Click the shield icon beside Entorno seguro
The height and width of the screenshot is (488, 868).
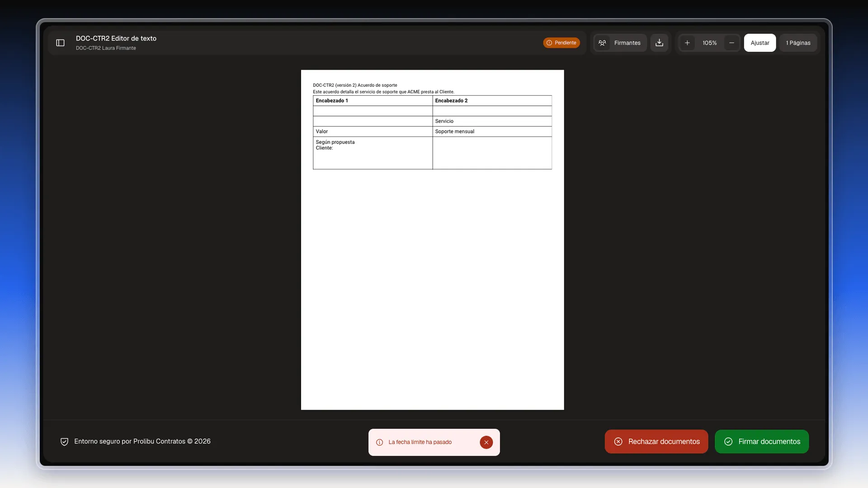(x=64, y=441)
